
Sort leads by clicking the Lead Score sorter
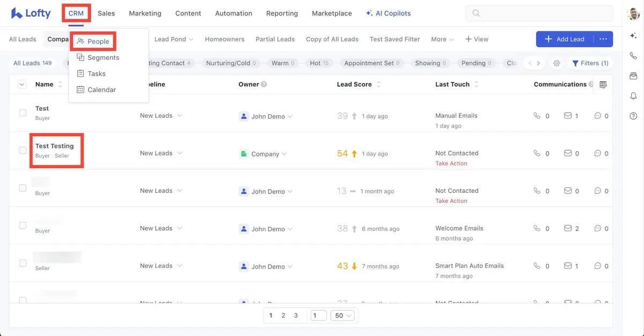pos(379,84)
